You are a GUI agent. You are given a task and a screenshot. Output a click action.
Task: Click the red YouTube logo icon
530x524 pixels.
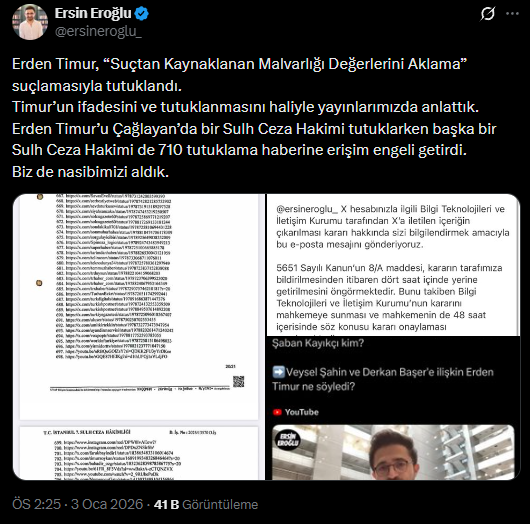[x=277, y=412]
